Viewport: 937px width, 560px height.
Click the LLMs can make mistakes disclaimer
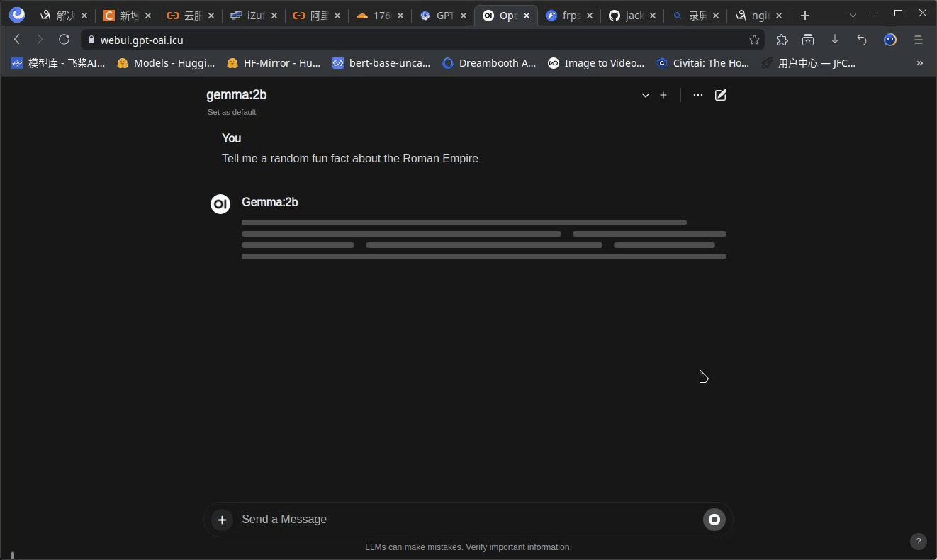coord(468,547)
